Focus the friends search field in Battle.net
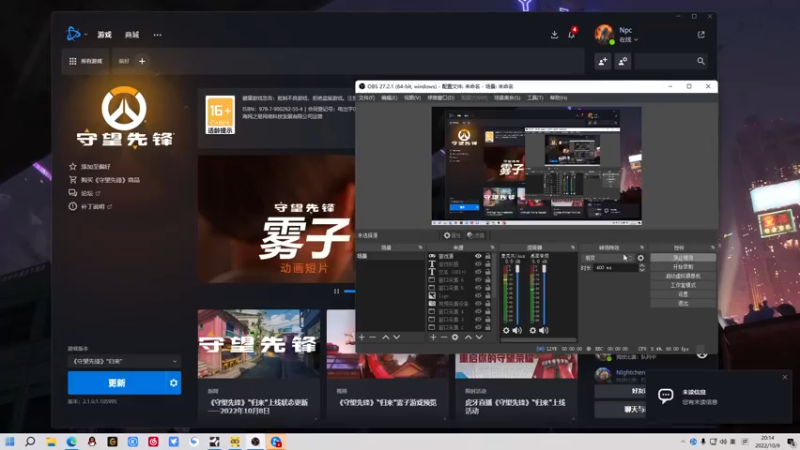Screen dimensions: 800x450 (671, 61)
